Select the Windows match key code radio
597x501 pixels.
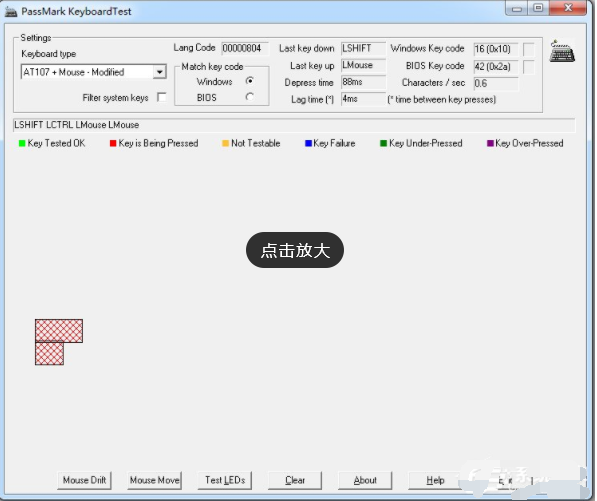tap(250, 81)
